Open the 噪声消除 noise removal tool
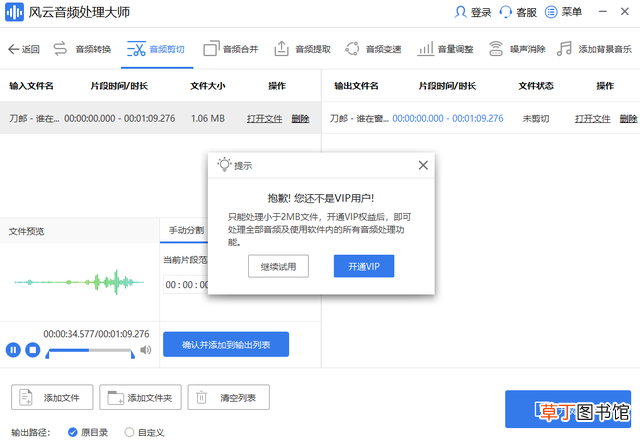This screenshot has width=640, height=447. [517, 49]
